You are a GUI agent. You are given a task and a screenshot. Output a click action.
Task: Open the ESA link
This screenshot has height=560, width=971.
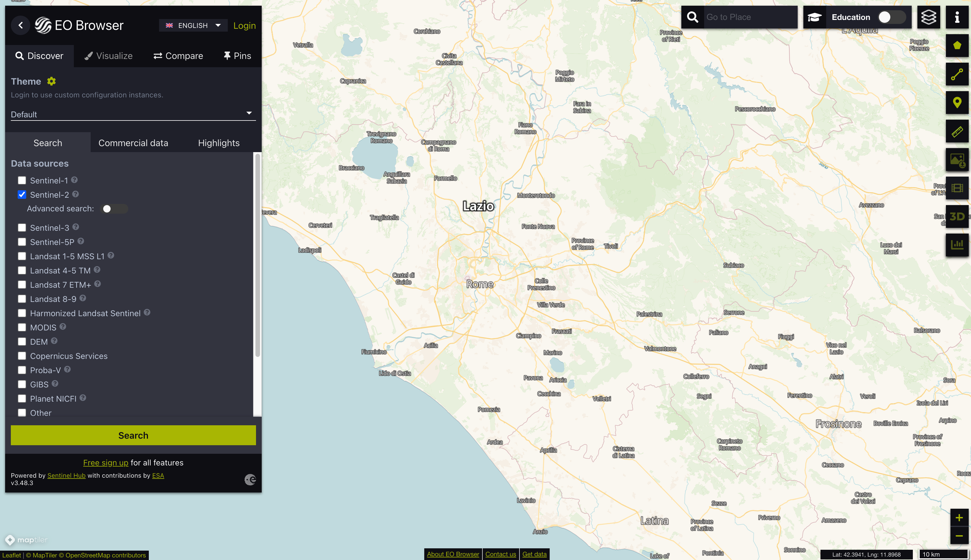[x=158, y=475]
